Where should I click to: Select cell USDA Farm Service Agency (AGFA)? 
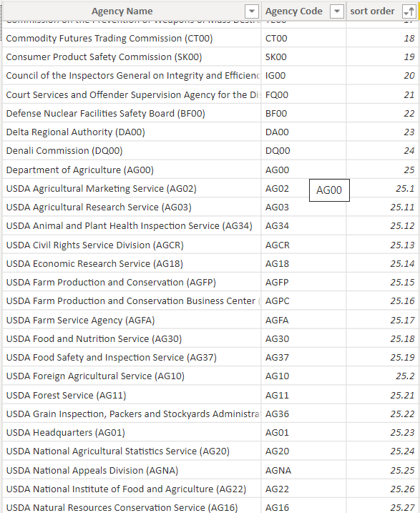(x=132, y=321)
